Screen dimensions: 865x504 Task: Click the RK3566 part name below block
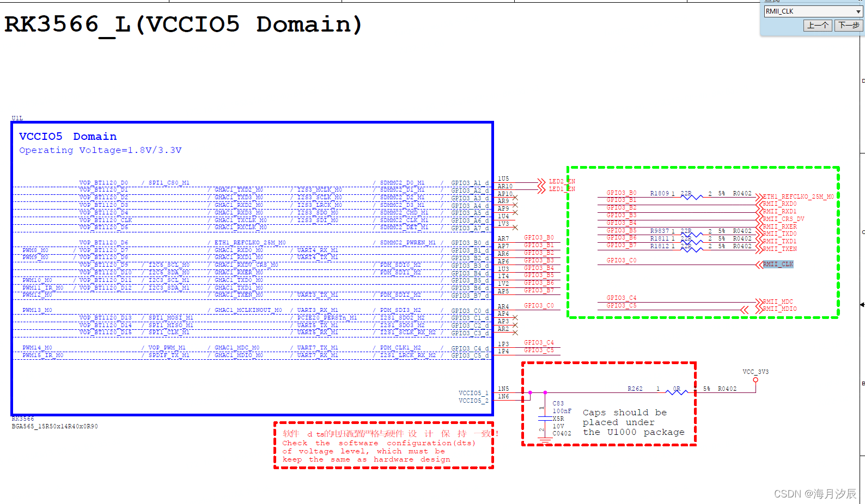click(23, 419)
